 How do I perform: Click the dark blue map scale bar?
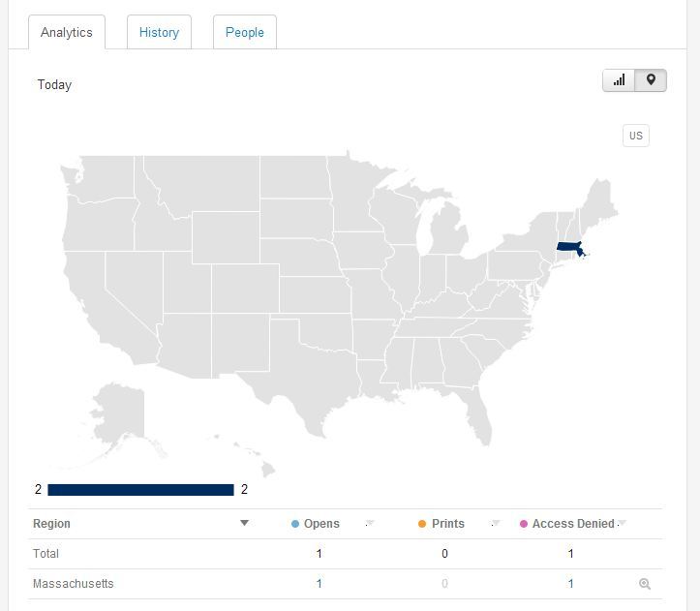pos(140,490)
